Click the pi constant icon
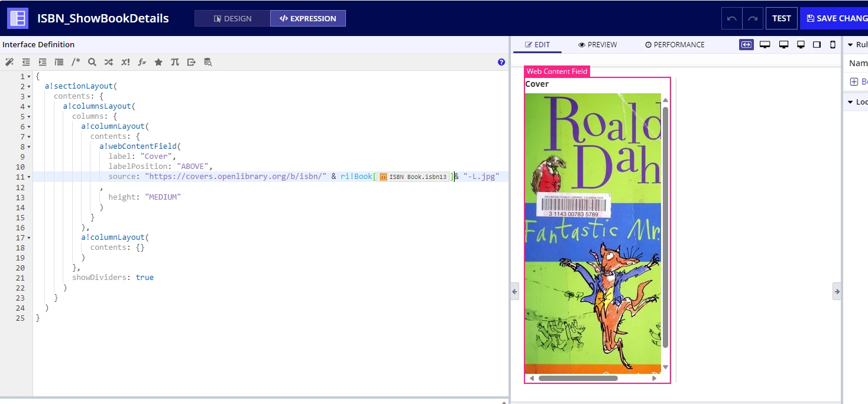Viewport: 868px width, 404px height. 175,62
